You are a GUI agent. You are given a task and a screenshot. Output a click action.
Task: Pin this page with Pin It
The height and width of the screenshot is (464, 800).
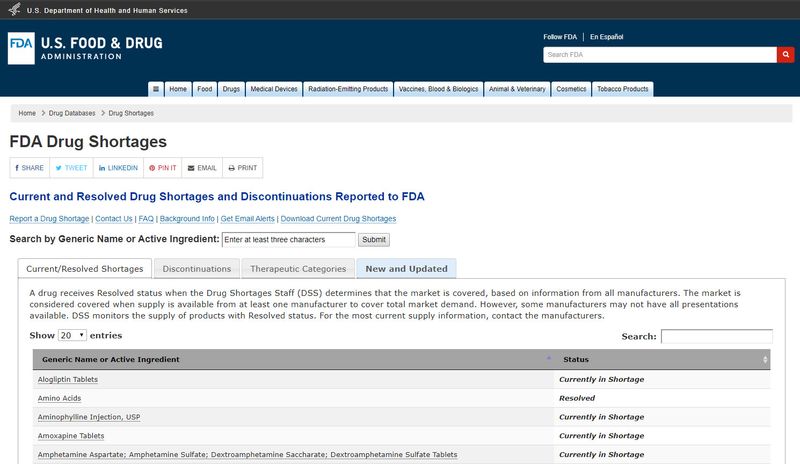coord(163,168)
